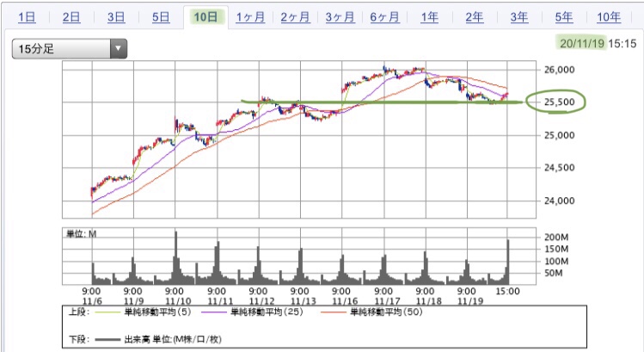Image resolution: width=644 pixels, height=352 pixels.
Task: Click the 11/12 date axis label
Action: pos(261,301)
